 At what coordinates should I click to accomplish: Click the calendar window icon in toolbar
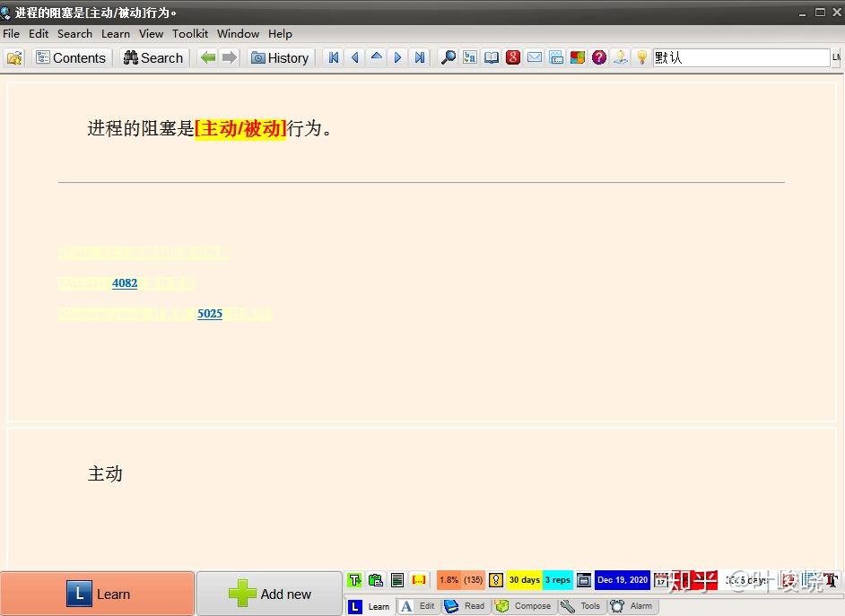(x=556, y=57)
